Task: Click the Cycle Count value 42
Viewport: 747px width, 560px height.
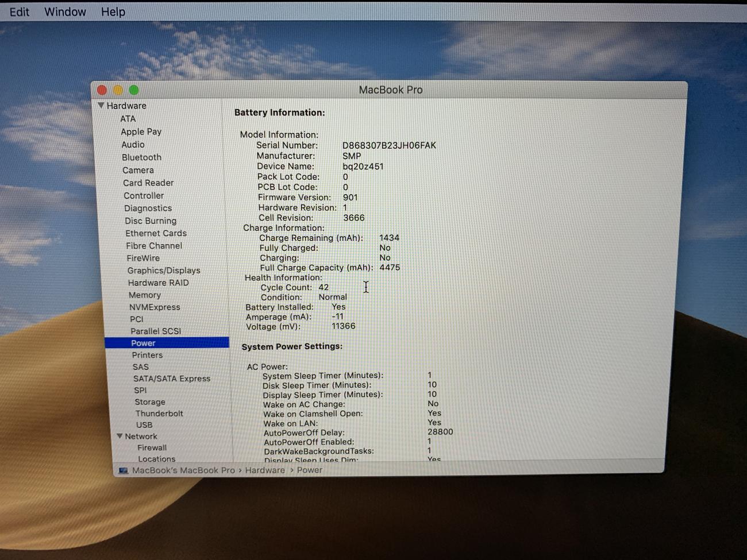Action: coord(324,287)
